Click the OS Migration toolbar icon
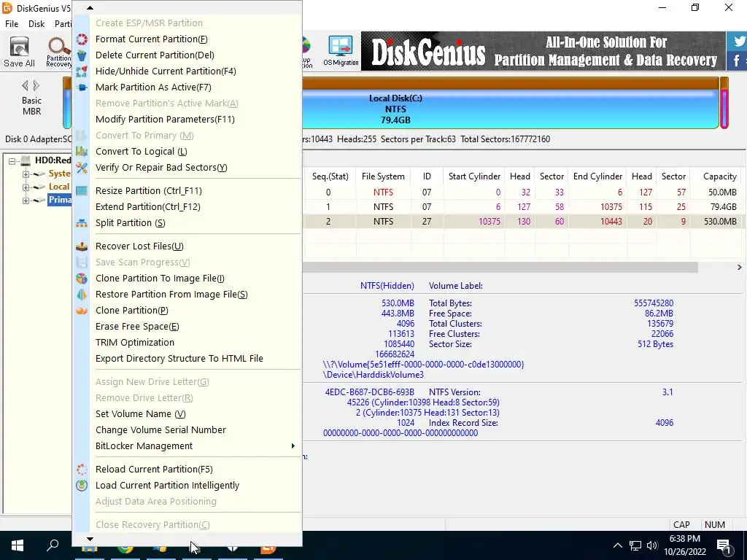747x560 pixels. [x=341, y=50]
